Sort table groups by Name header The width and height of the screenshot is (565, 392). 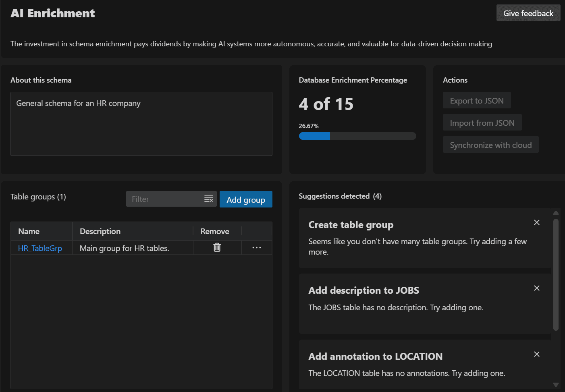(x=29, y=231)
